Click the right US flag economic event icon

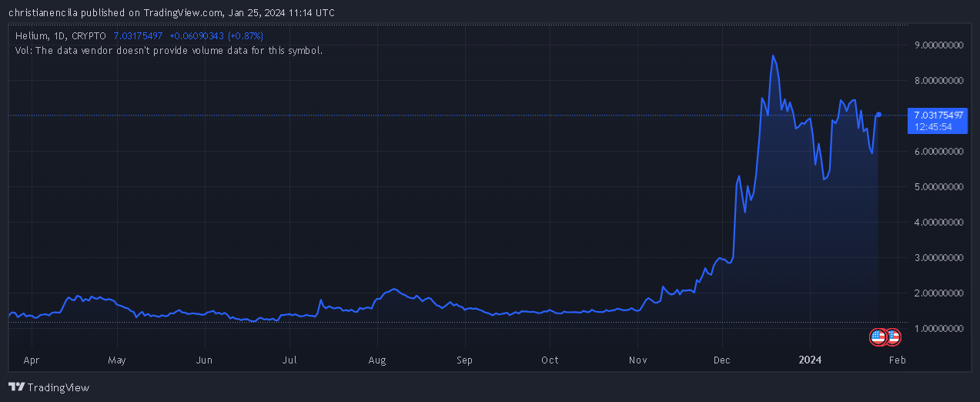coord(893,337)
